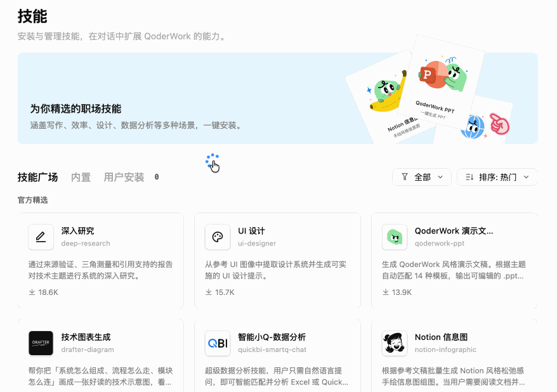
Task: Click the black DRAFTER skill icon
Action: click(41, 343)
